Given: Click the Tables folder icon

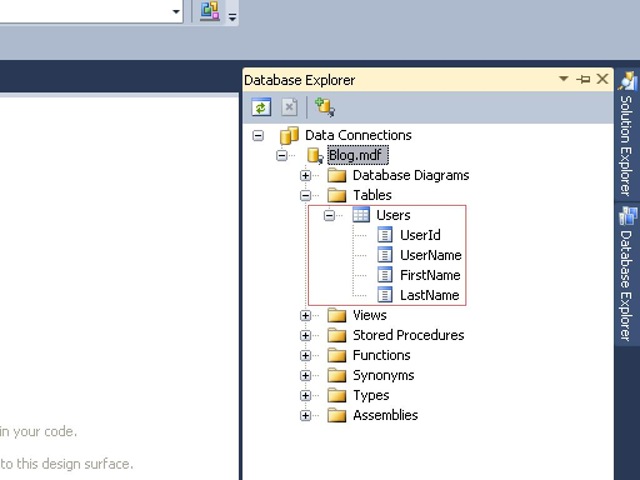Looking at the screenshot, I should point(337,196).
